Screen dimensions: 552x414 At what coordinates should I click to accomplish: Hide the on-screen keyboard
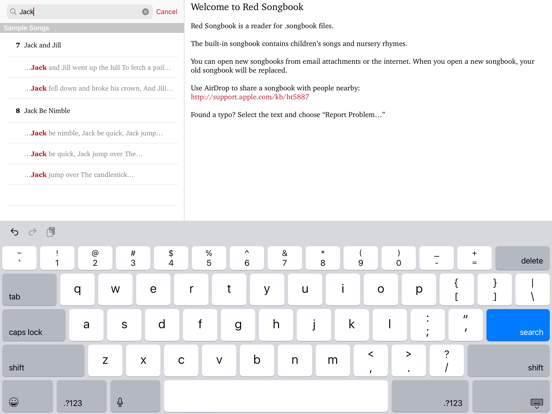[x=511, y=396]
